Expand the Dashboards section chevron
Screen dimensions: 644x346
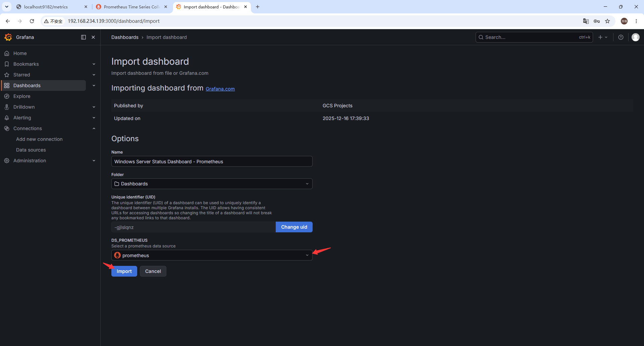(94, 85)
